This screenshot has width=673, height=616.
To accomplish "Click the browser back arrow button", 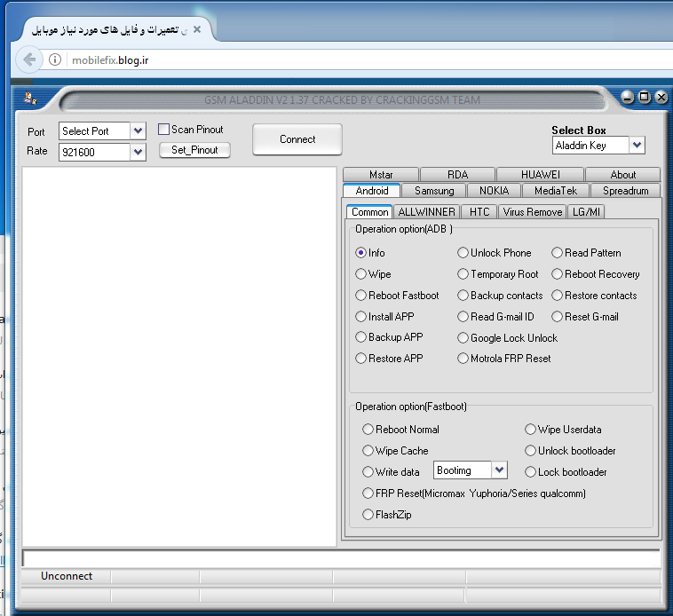I will click(29, 59).
